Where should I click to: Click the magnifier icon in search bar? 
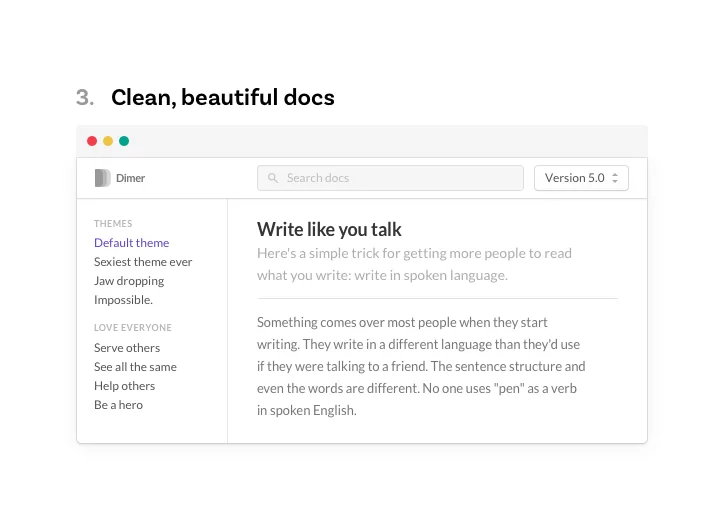[x=273, y=178]
